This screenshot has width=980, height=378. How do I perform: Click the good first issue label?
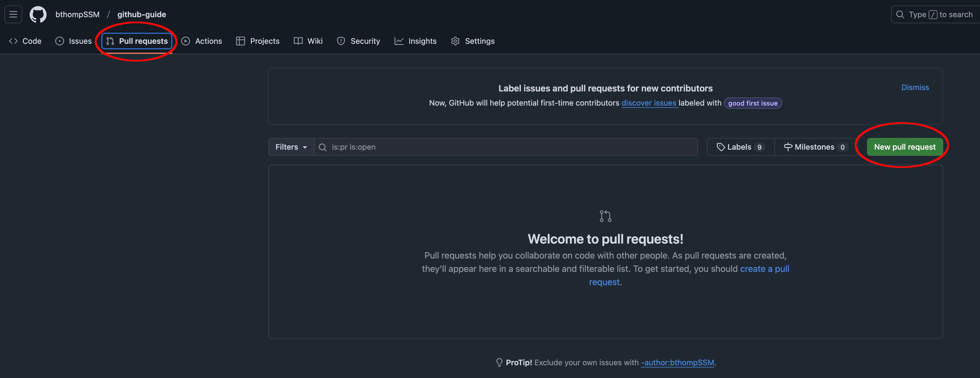tap(753, 103)
